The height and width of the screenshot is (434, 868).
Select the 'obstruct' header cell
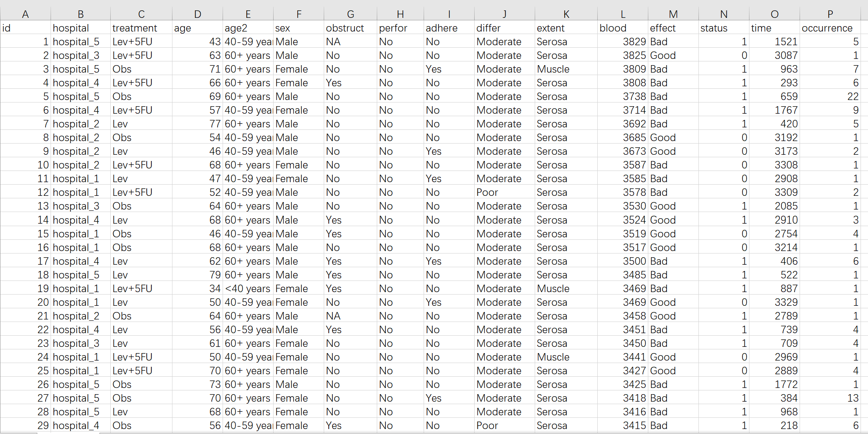click(350, 28)
